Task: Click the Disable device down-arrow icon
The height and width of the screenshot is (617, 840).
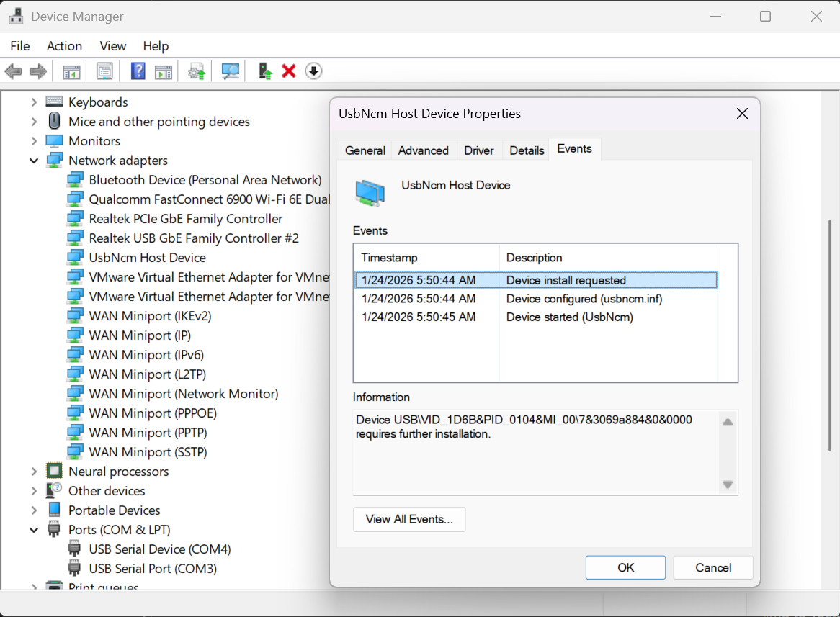Action: pos(313,71)
